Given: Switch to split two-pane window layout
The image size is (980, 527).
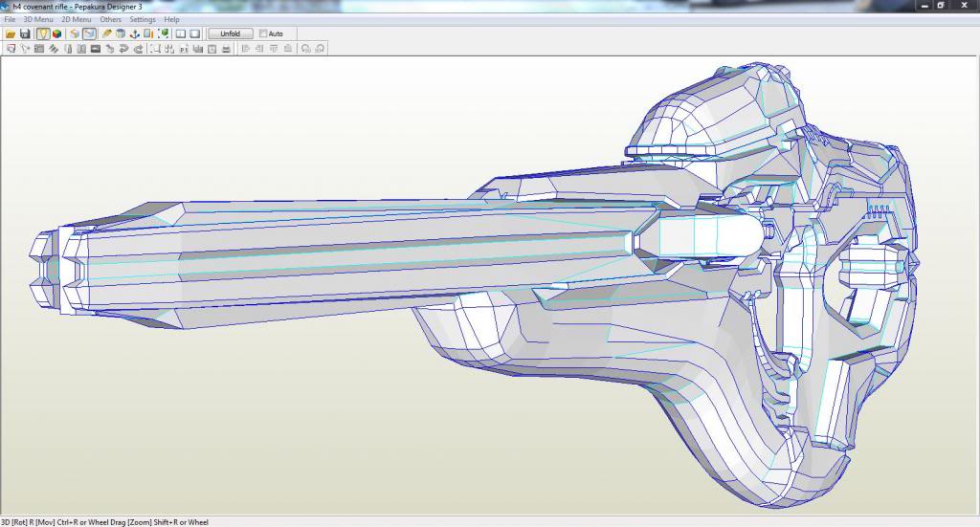Looking at the screenshot, I should click(181, 33).
